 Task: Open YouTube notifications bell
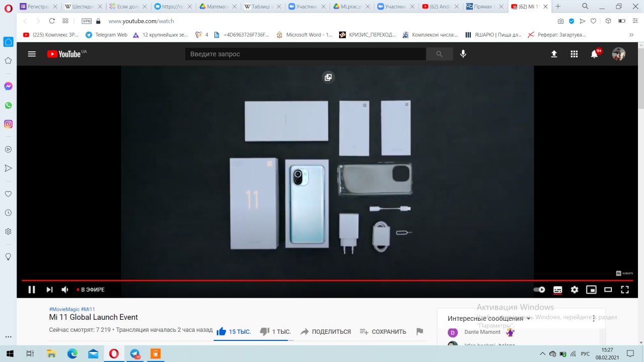click(x=595, y=54)
